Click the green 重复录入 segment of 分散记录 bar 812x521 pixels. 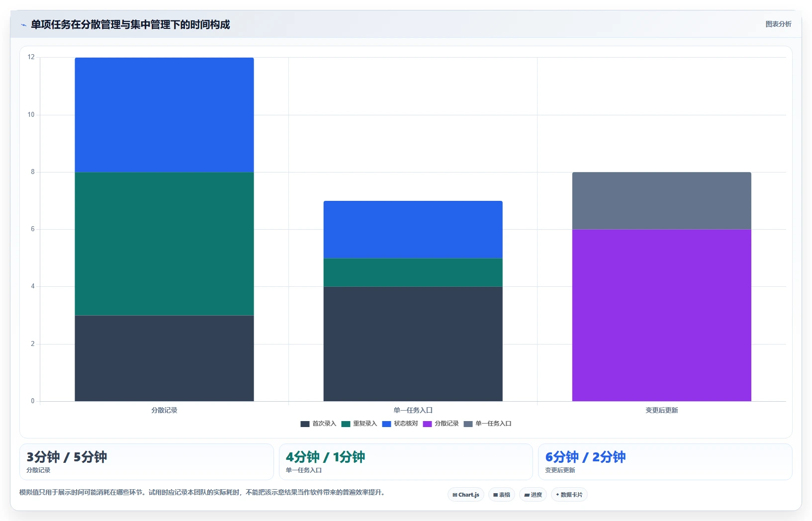(164, 244)
